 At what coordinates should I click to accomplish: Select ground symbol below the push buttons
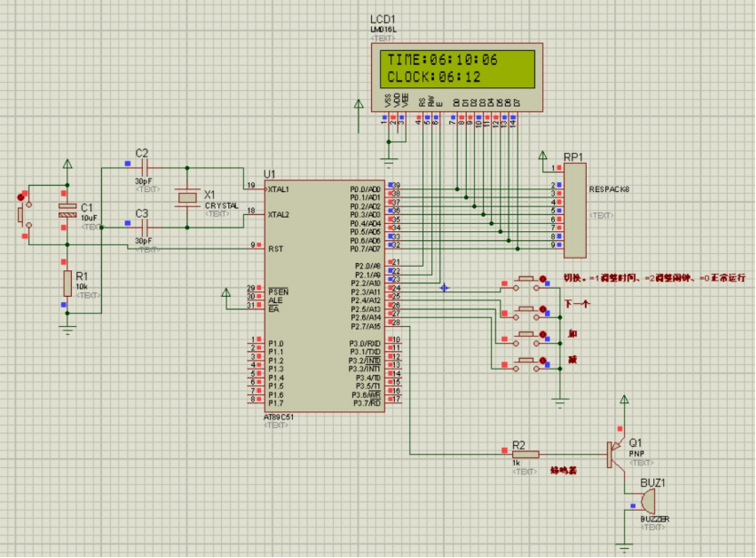[x=559, y=403]
